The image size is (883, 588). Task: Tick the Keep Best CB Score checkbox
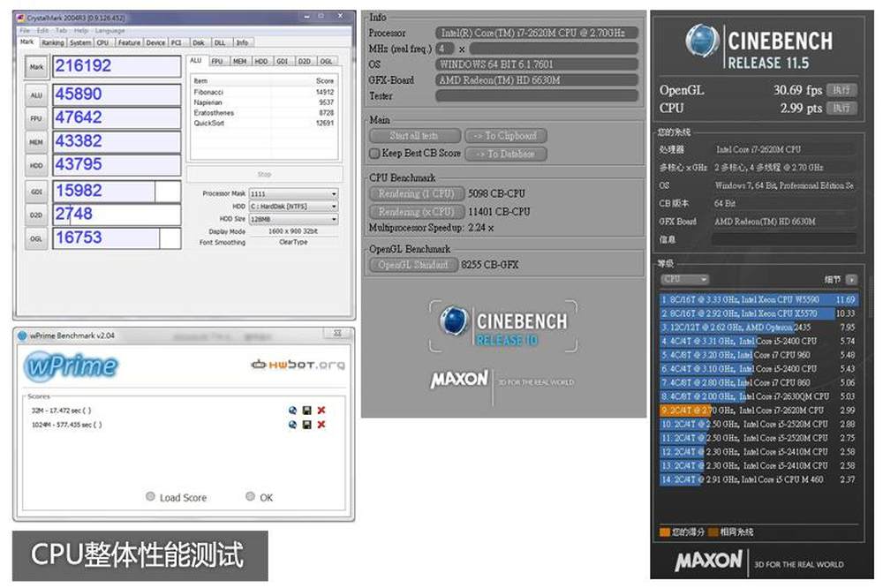[374, 154]
